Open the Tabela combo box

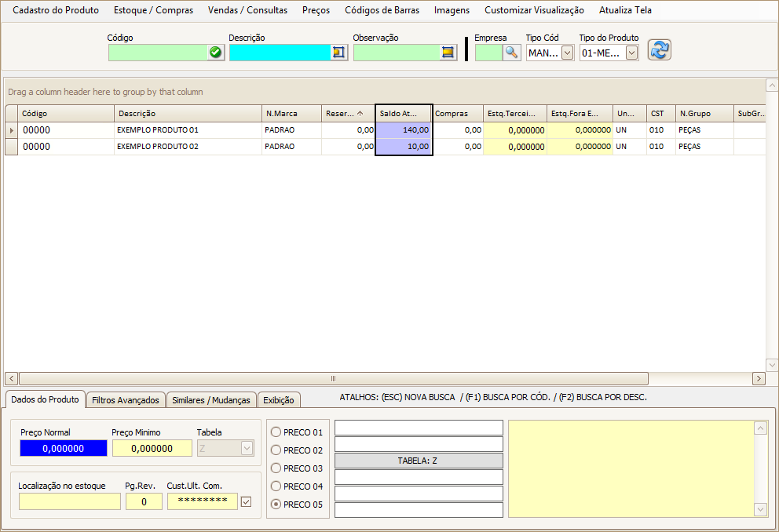247,448
